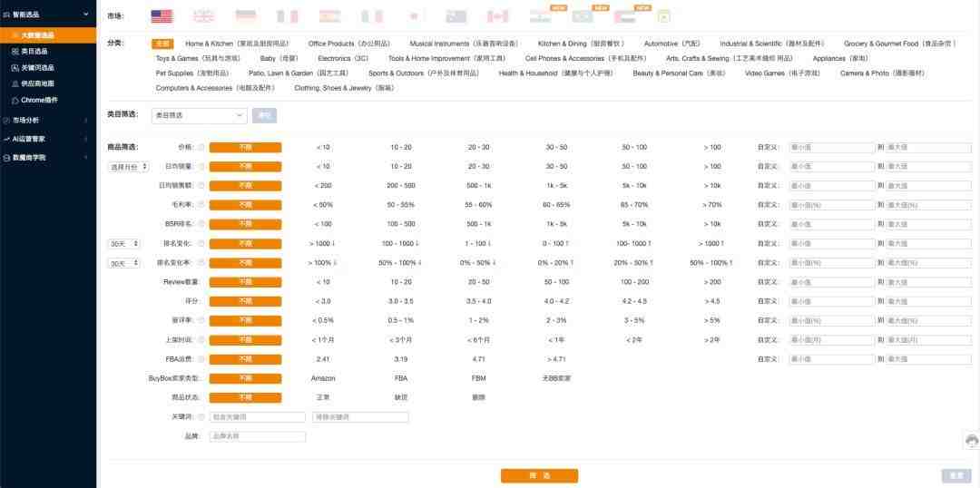Screen dimensions: 980x488
Task: Select 缺货 under product status
Action: (x=401, y=397)
